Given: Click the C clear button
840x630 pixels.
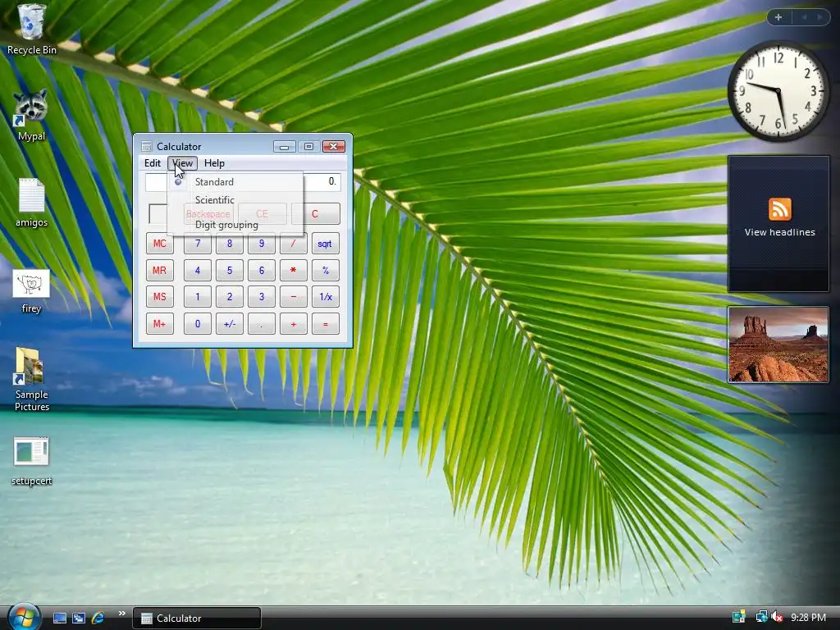Looking at the screenshot, I should click(x=315, y=214).
